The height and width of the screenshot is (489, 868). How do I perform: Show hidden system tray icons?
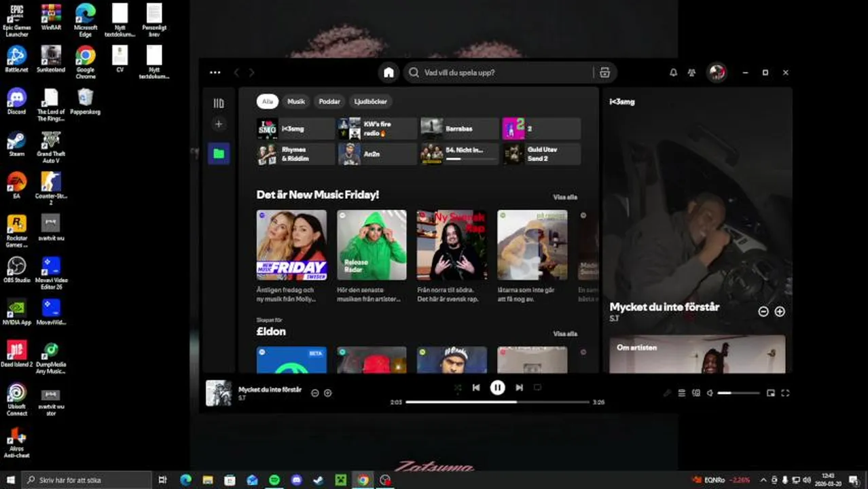coord(763,480)
